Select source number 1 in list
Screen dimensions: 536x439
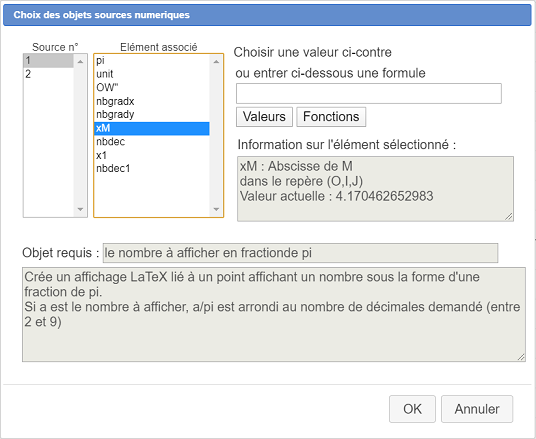pos(49,61)
